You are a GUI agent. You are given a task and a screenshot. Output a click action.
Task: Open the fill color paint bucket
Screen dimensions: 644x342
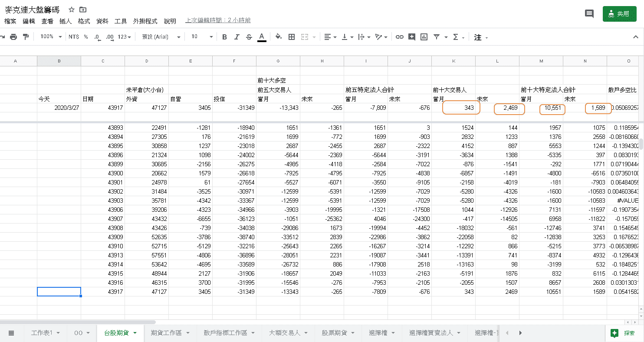(x=279, y=37)
